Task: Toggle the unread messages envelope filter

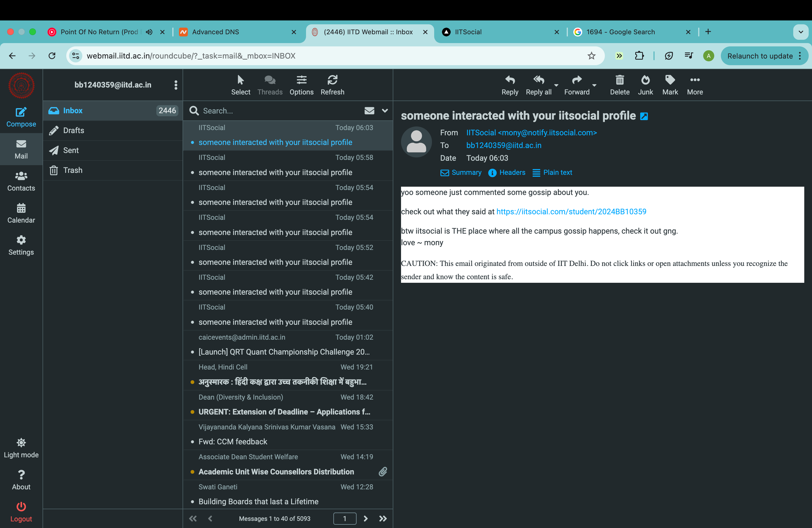Action: (369, 110)
